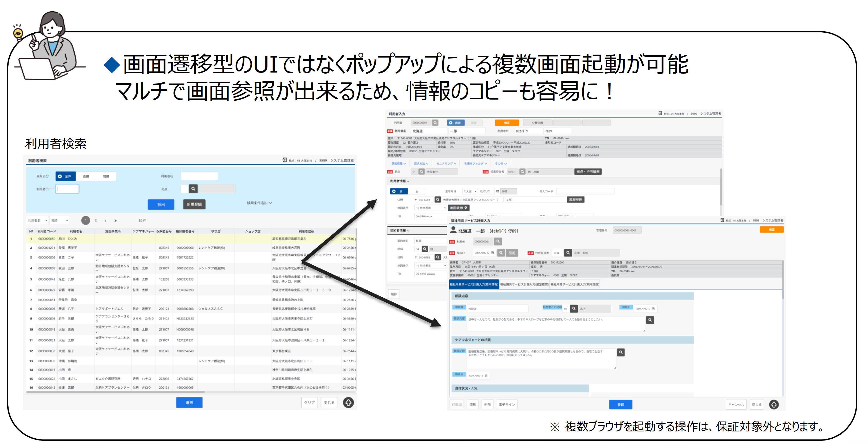Click the calendar icon beside the 相談日 date field

point(653,309)
